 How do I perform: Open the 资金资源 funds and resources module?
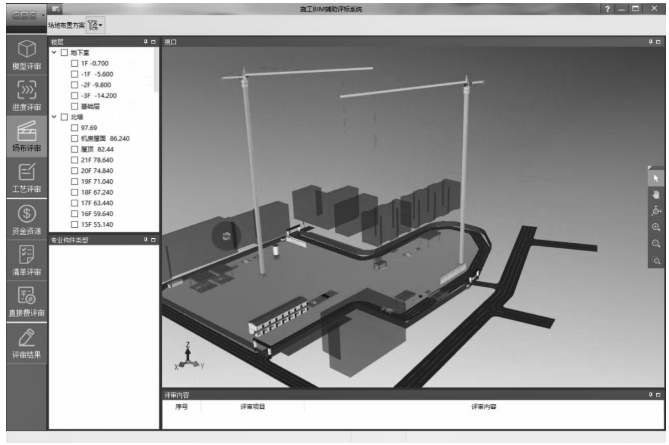(26, 219)
